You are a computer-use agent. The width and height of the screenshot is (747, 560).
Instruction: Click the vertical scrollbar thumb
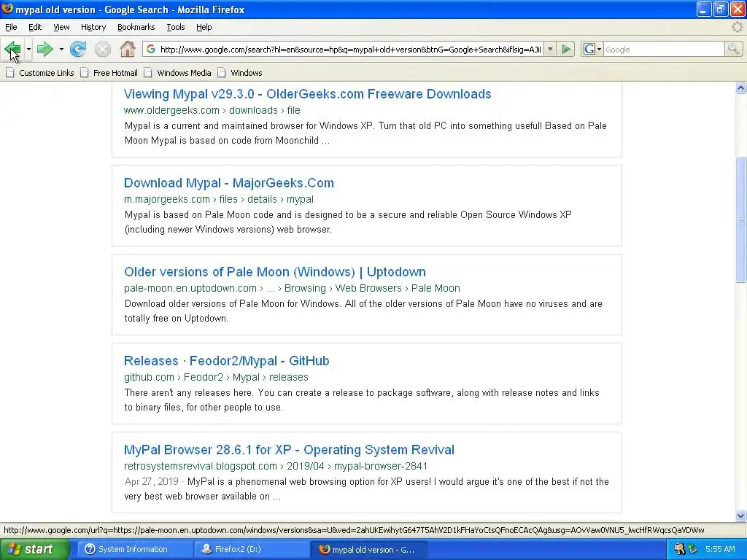pyautogui.click(x=740, y=219)
